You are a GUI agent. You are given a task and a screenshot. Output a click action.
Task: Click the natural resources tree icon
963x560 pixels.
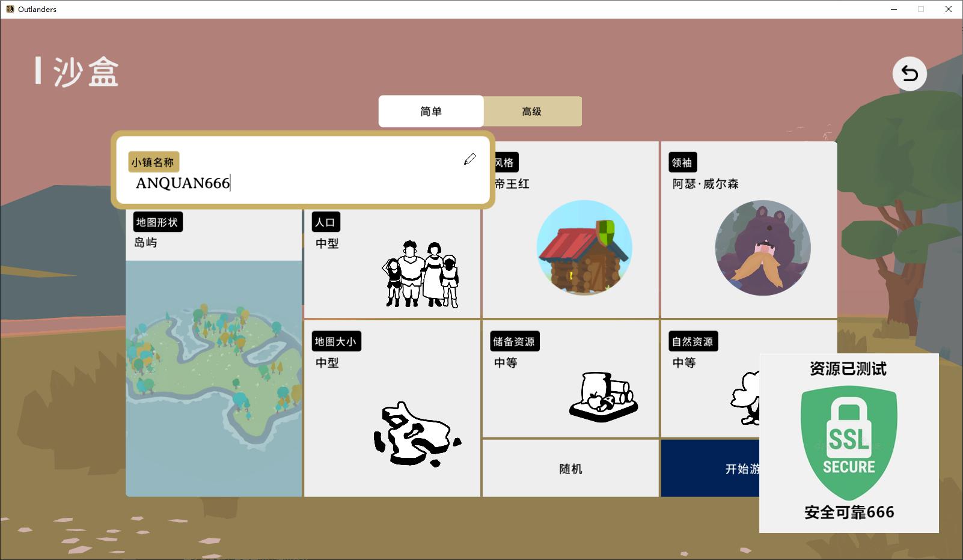pyautogui.click(x=745, y=398)
